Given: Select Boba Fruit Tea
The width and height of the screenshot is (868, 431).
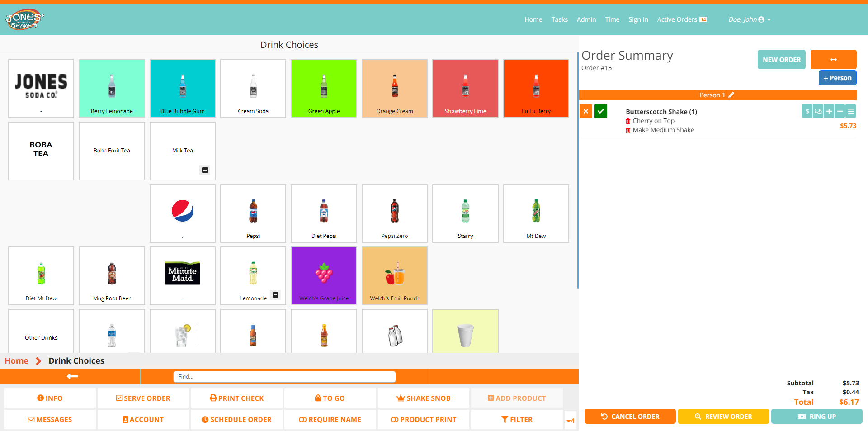Looking at the screenshot, I should [x=112, y=151].
